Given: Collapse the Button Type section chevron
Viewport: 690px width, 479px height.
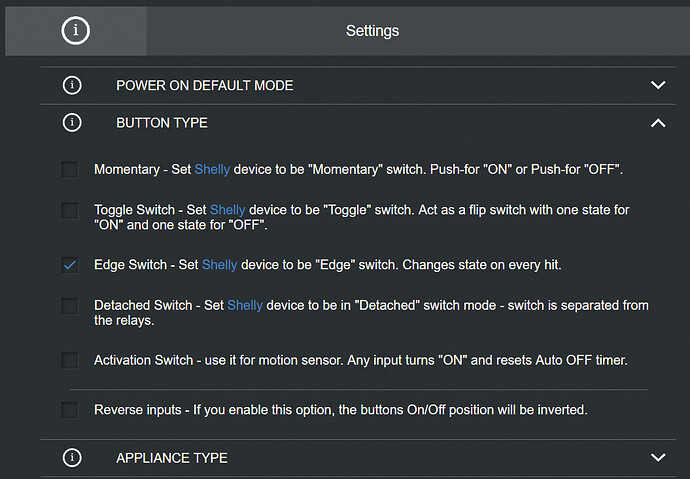Looking at the screenshot, I should pos(657,123).
